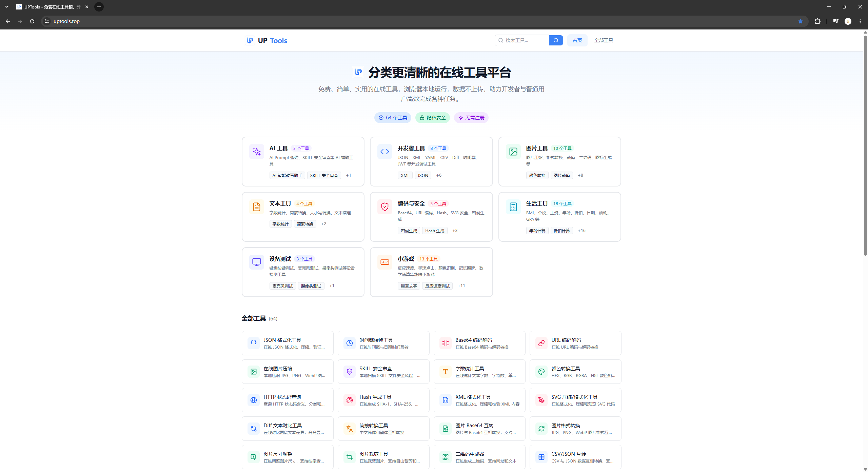868x472 pixels.
Task: Click the 在线图片压缩 image icon
Action: pyautogui.click(x=253, y=371)
